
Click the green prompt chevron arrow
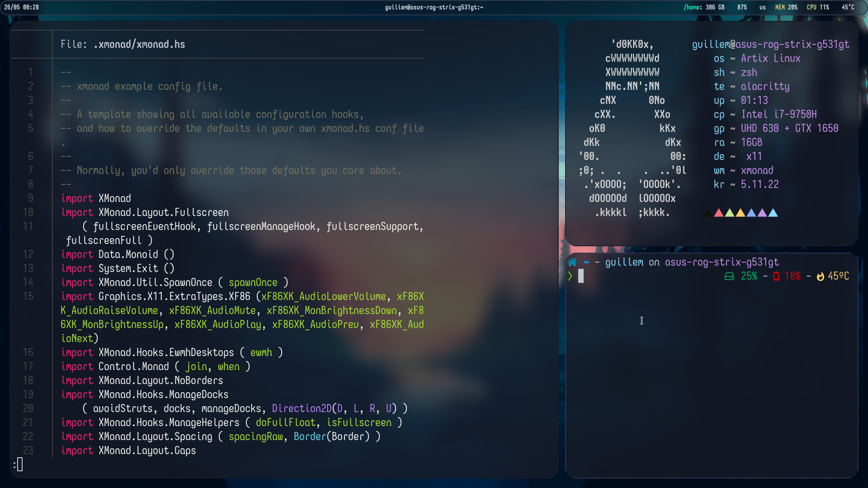pos(570,276)
